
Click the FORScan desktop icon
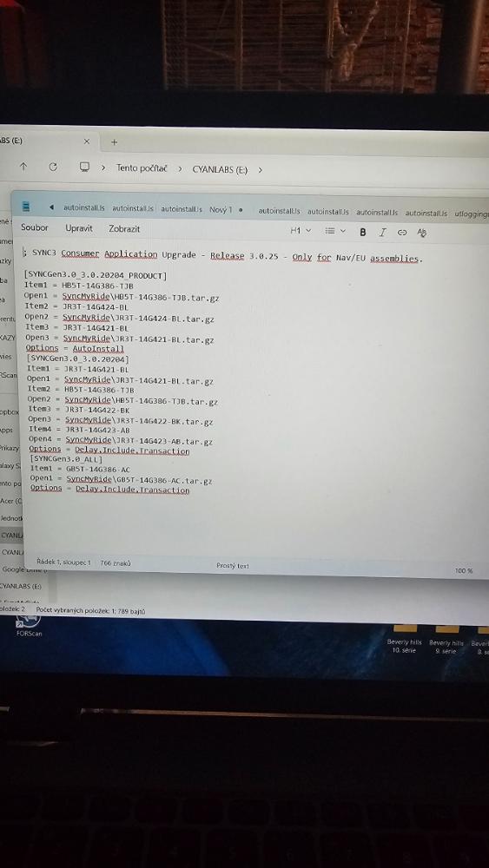29,626
